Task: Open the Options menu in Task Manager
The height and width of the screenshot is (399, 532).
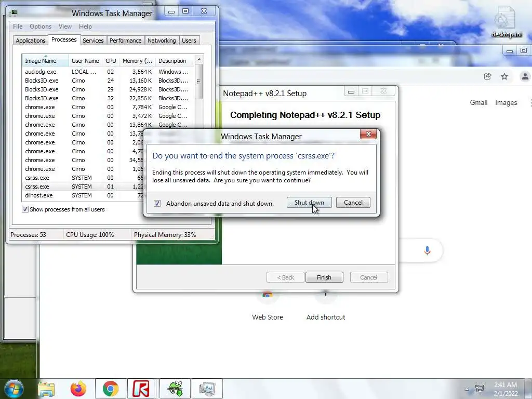Action: pos(41,26)
